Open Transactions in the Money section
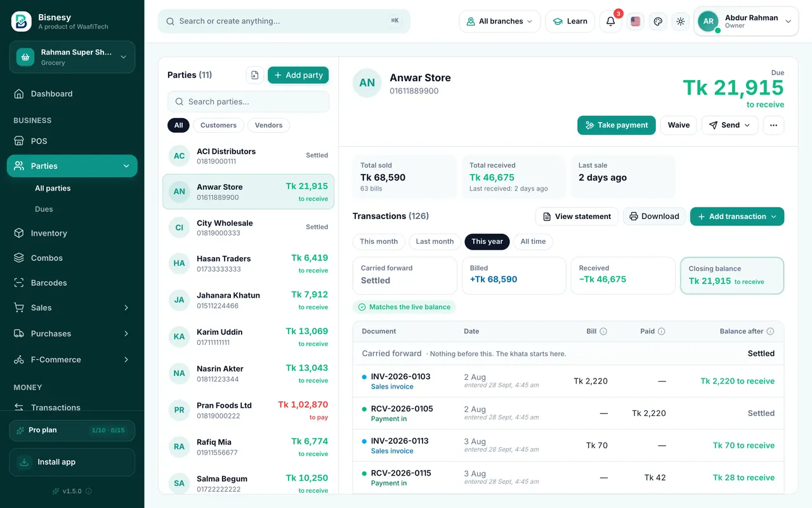The width and height of the screenshot is (812, 508). 72,408
